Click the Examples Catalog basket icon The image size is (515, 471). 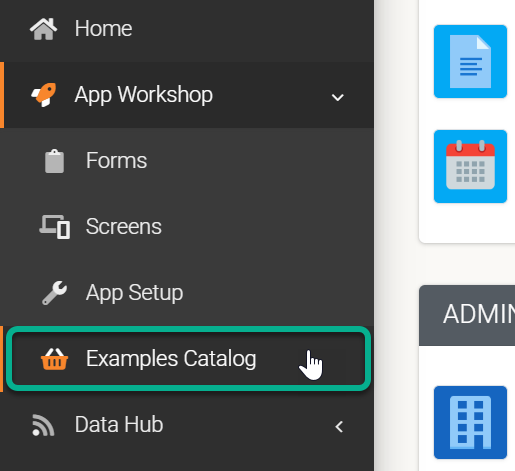pos(54,359)
